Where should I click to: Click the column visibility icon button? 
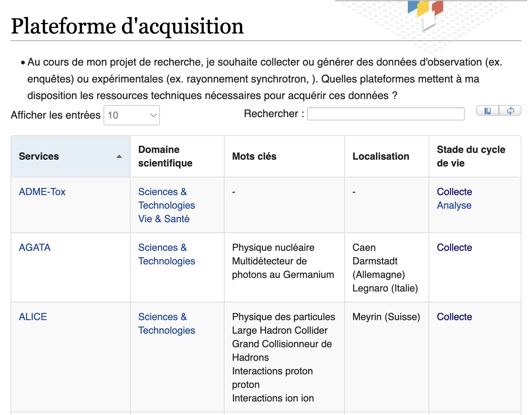[488, 111]
